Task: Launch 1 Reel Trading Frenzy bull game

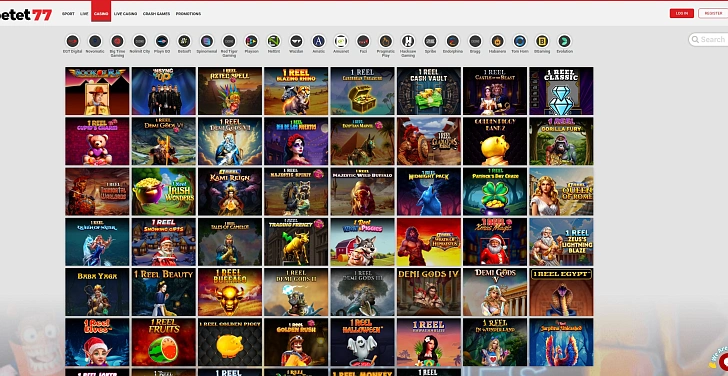Action: 296,242
